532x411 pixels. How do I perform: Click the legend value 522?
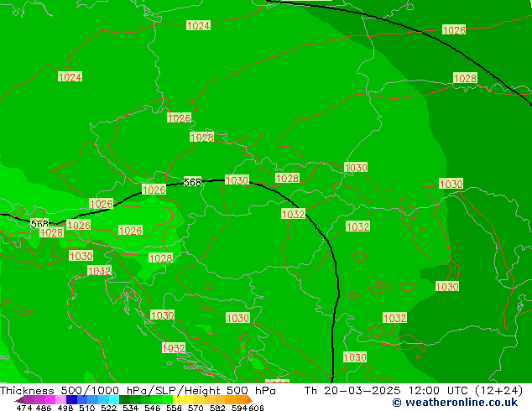(108, 408)
